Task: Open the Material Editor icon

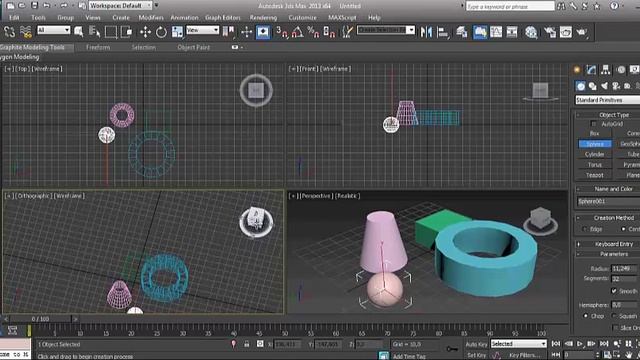Action: 531,32
